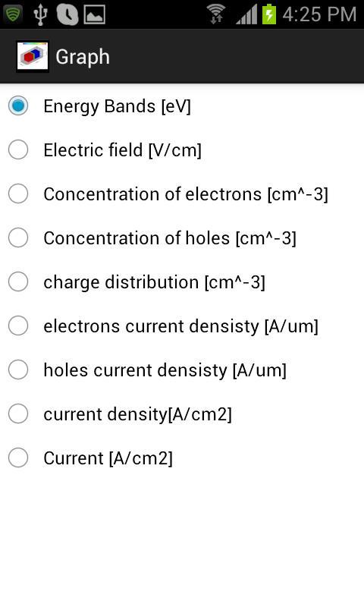Choose Concentration of electrons radio button
364x607 pixels.
click(18, 193)
